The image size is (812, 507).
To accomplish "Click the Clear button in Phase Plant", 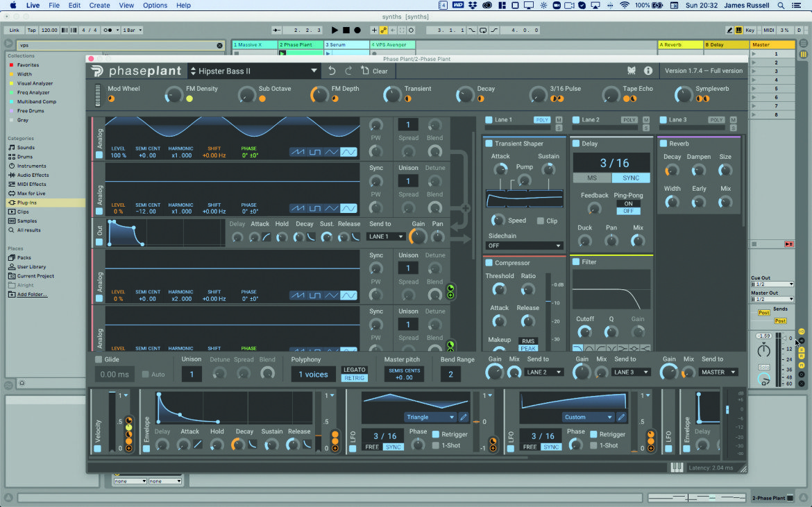I will [x=374, y=71].
